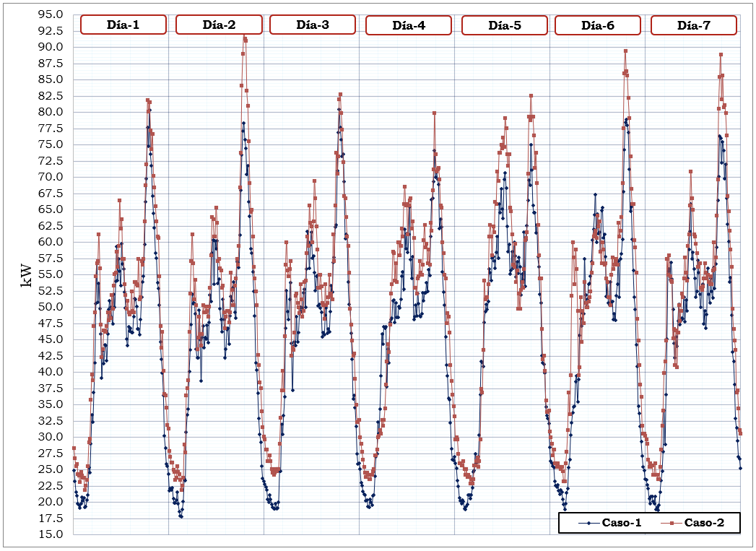Click the red marker near 89.5 in Día-6
This screenshot has height=551, width=756.
pos(625,51)
